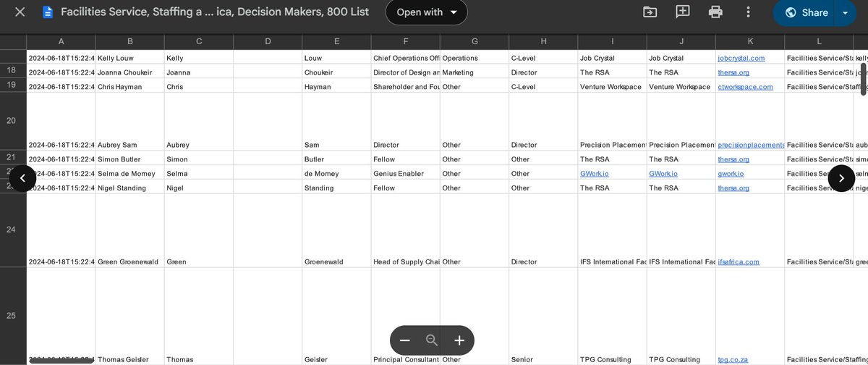Click the 'Choukeir' last name cell
This screenshot has width=868, height=365.
coord(336,72)
